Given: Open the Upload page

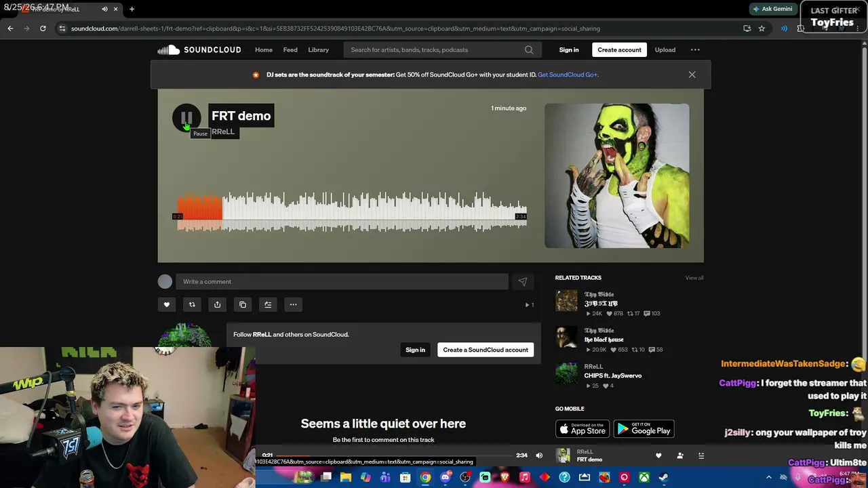Looking at the screenshot, I should tap(665, 49).
